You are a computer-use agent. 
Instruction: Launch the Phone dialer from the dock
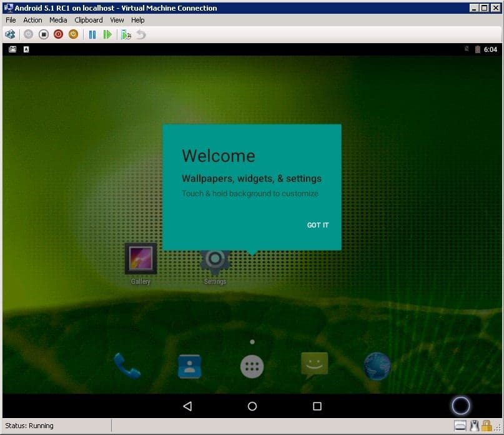pyautogui.click(x=127, y=366)
